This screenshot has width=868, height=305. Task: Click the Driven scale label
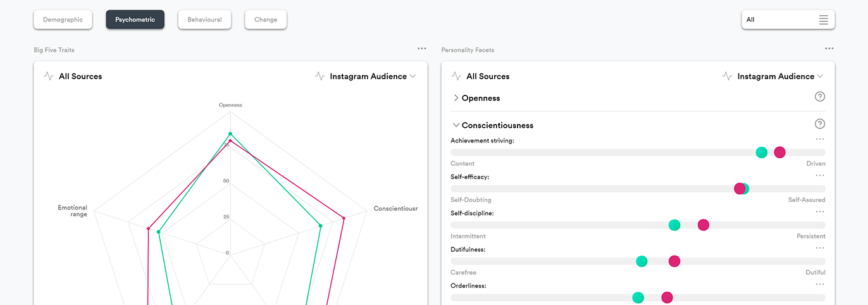[x=815, y=164]
